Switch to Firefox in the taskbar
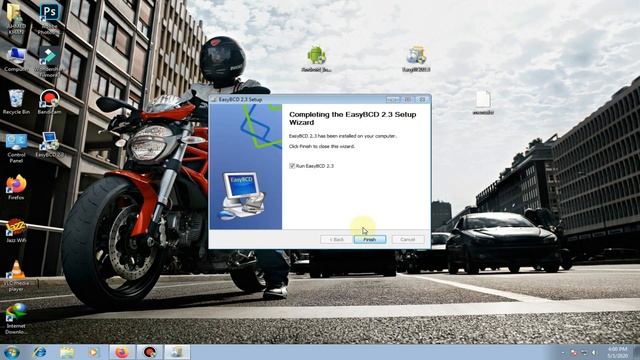Viewport: 640px width, 360px height. (x=122, y=352)
